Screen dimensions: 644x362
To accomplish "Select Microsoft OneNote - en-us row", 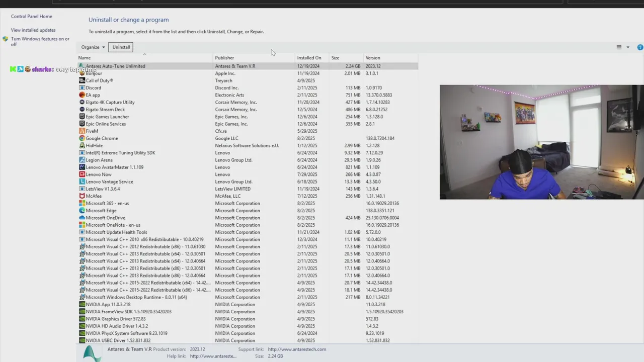I will tap(248, 225).
